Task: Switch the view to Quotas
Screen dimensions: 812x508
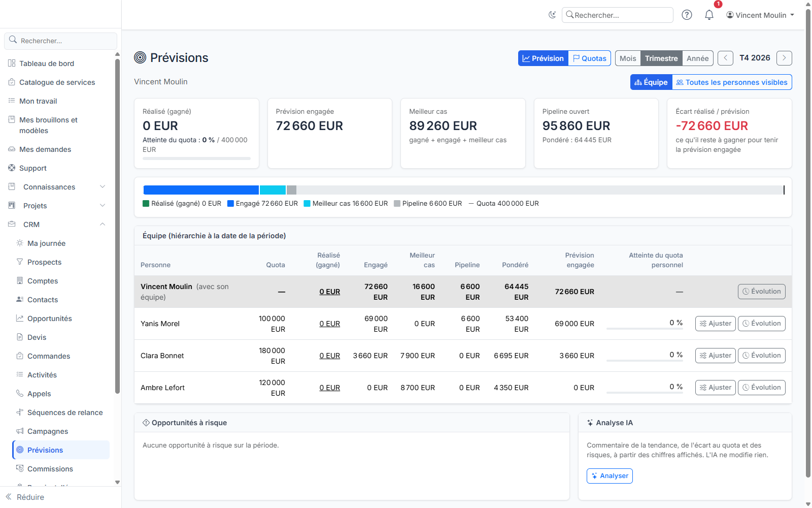Action: pos(589,58)
